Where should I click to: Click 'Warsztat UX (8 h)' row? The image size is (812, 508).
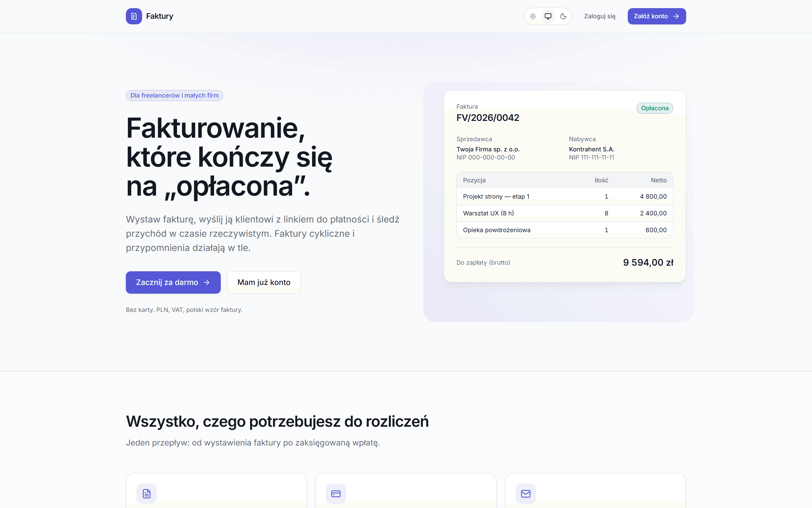tap(565, 213)
